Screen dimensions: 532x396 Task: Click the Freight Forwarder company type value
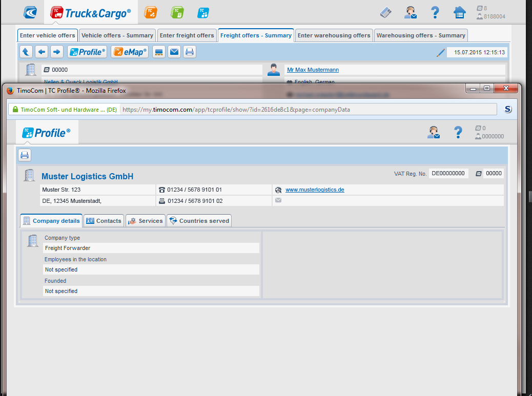click(x=151, y=248)
